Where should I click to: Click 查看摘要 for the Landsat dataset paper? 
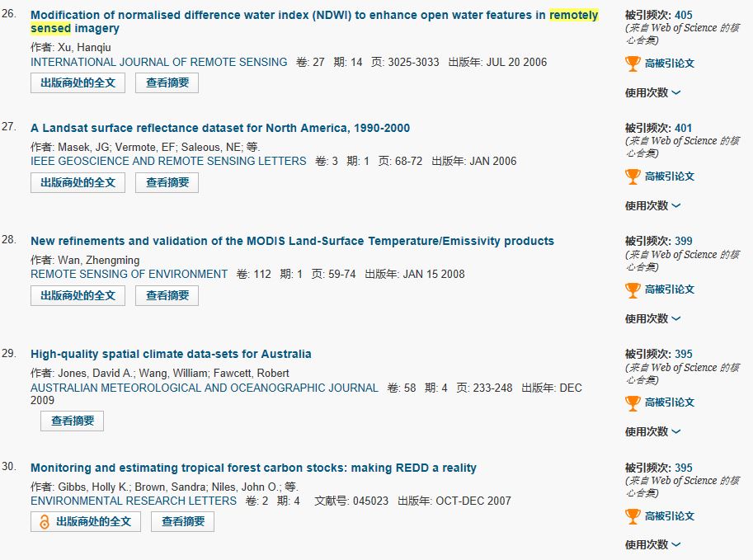coord(167,183)
